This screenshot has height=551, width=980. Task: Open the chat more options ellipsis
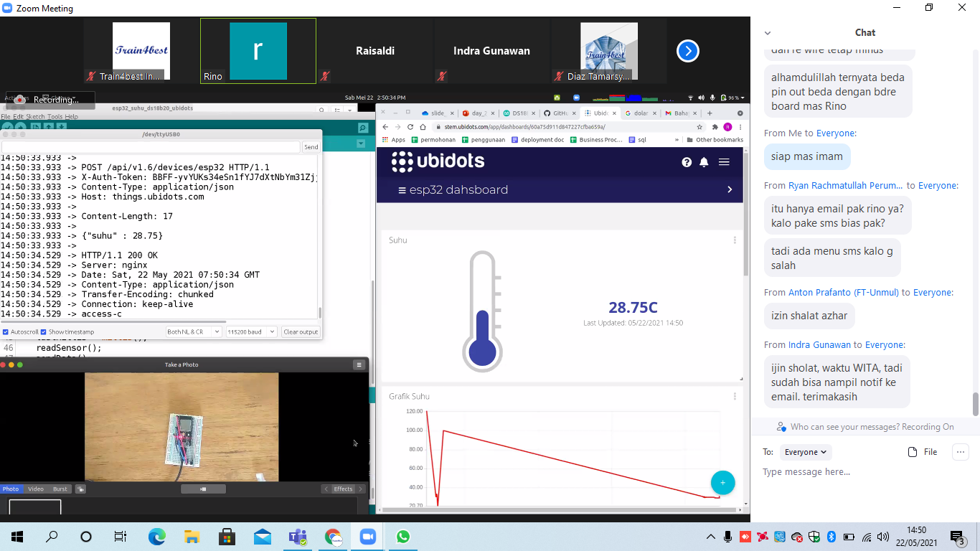pos(960,452)
